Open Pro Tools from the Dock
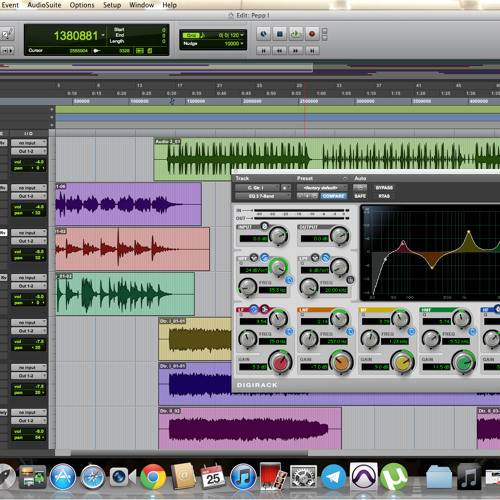This screenshot has width=500, height=500. click(363, 477)
